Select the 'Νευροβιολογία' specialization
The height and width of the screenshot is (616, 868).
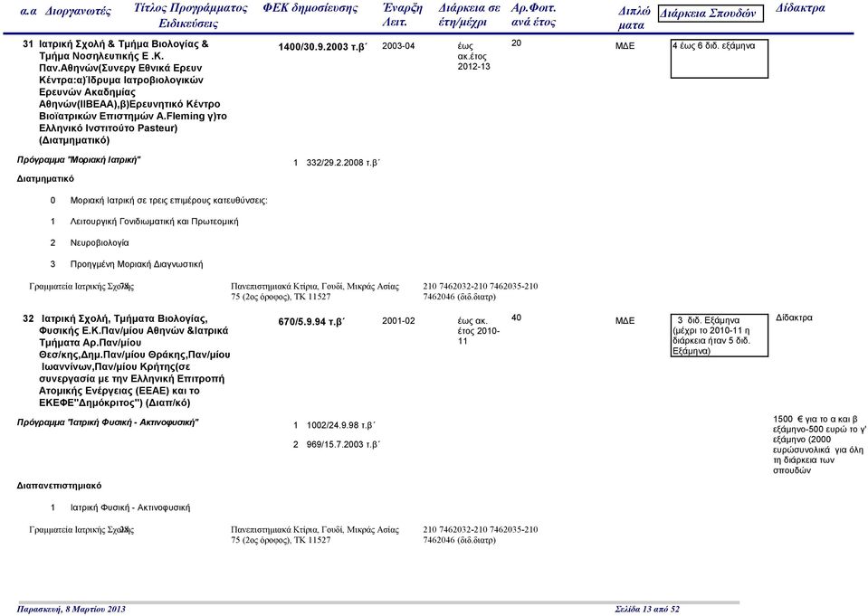[x=100, y=243]
